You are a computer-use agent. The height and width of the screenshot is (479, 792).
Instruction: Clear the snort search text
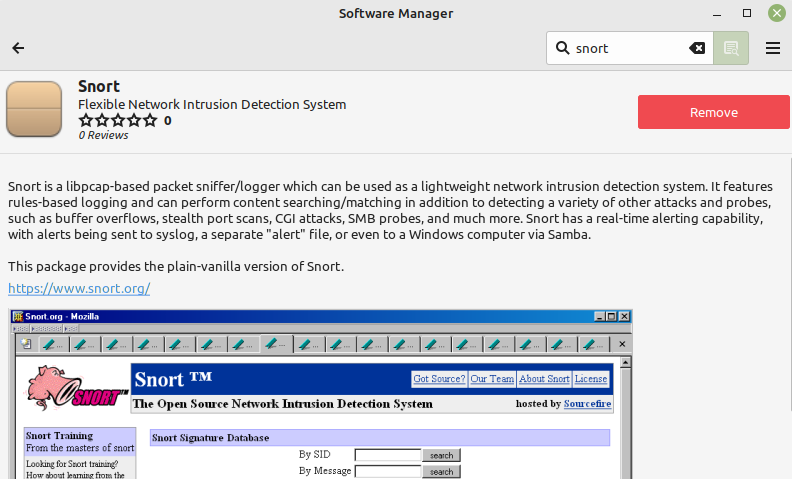point(697,48)
